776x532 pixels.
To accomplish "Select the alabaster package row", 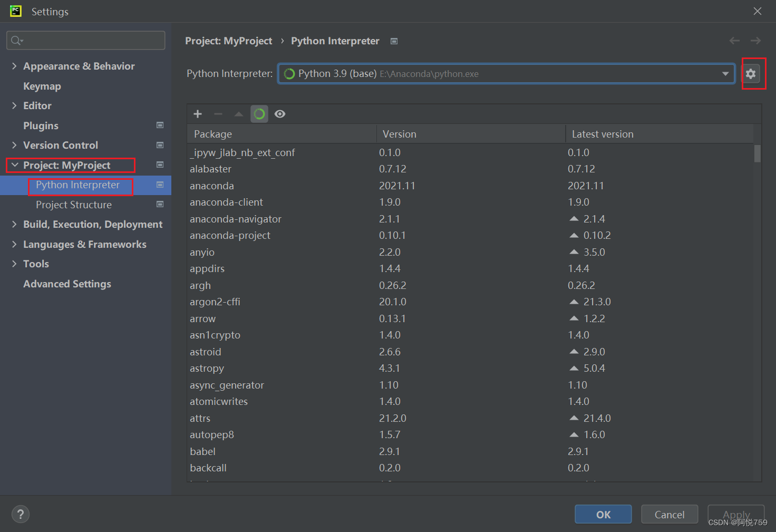I will click(x=471, y=169).
